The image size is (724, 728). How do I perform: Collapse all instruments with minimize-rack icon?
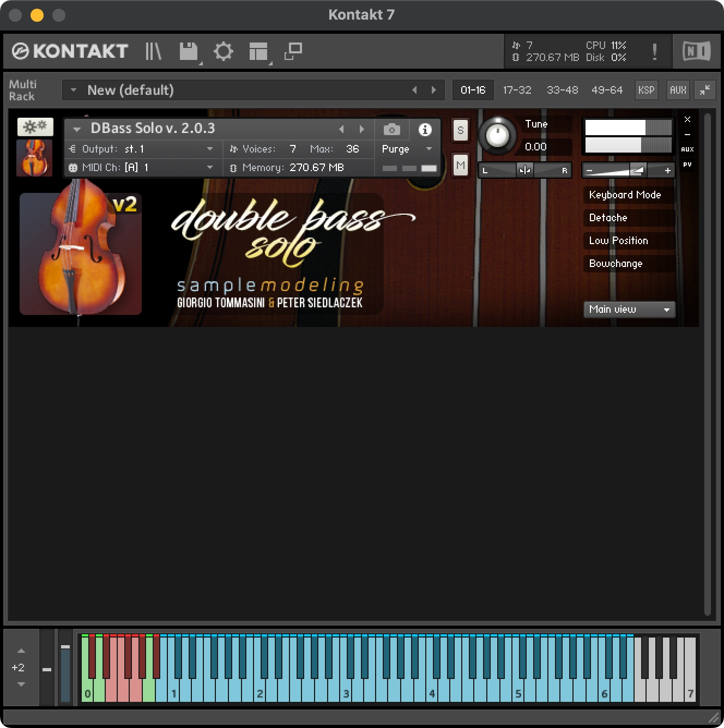[705, 90]
